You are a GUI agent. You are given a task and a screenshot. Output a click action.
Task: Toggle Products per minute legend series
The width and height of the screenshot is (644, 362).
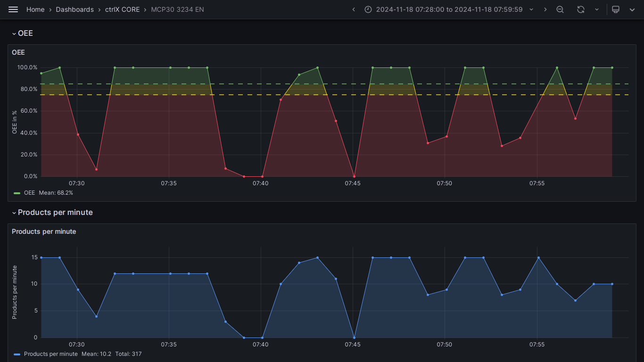(50, 354)
